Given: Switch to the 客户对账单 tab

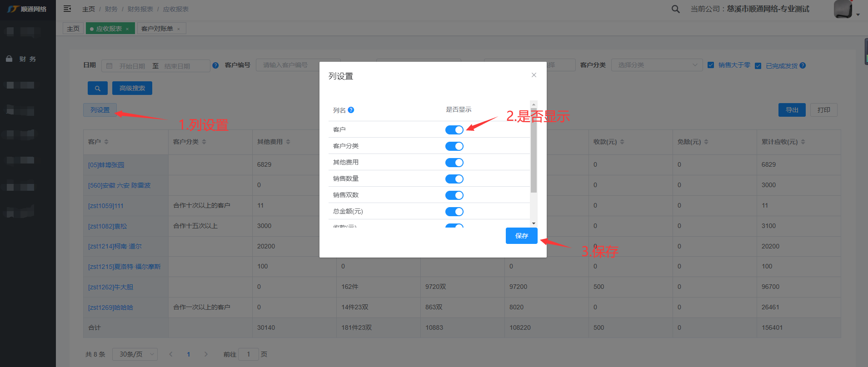Looking at the screenshot, I should (157, 29).
